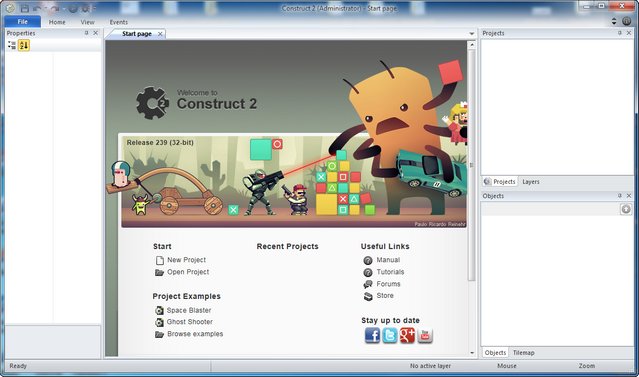639x377 pixels.
Task: Click the Tutorials help icon
Action: (368, 272)
